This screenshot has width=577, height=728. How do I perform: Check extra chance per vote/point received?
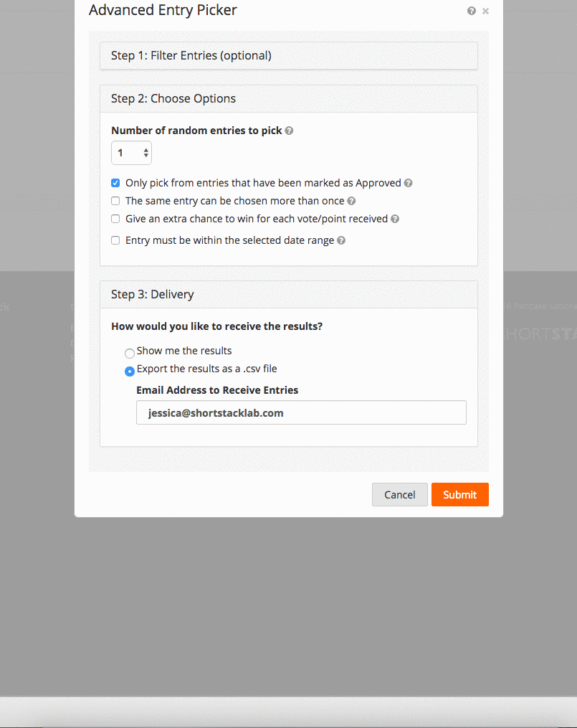point(115,219)
